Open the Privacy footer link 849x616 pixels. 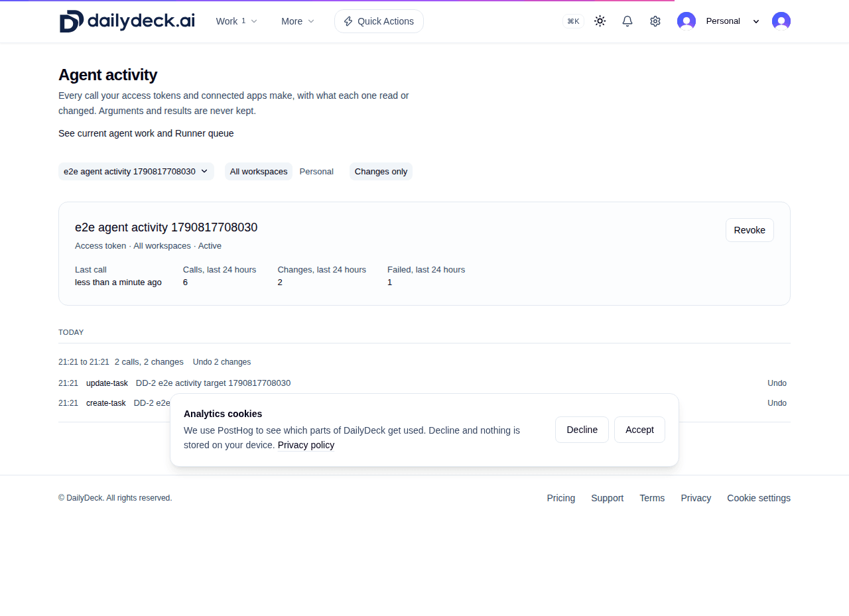click(696, 498)
